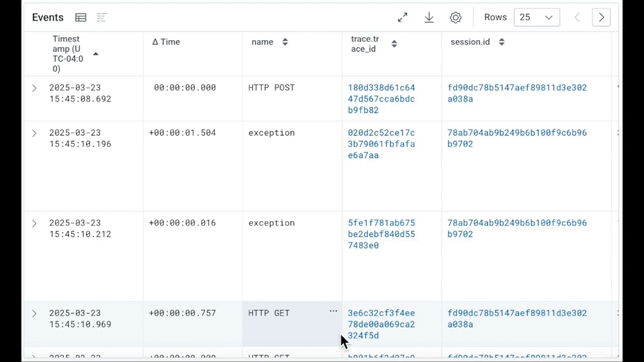Viewport: 644px width, 362px height.
Task: Expand the HTTP POST event row
Action: 35,88
